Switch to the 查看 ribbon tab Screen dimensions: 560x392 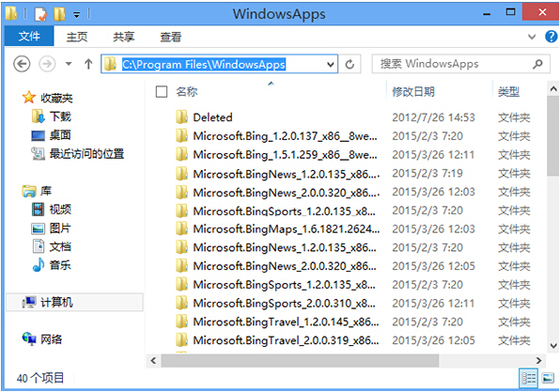click(x=170, y=37)
